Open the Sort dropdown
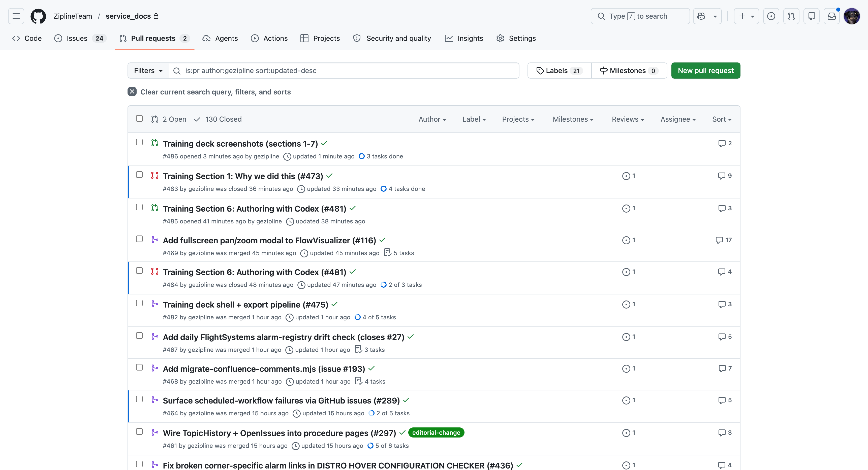Image resolution: width=868 pixels, height=470 pixels. click(722, 119)
